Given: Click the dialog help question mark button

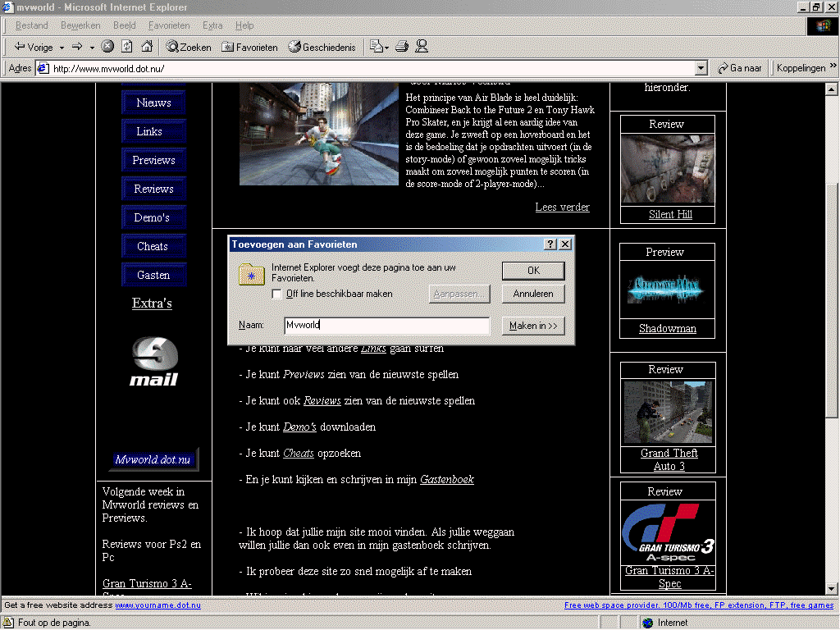Looking at the screenshot, I should click(x=550, y=244).
